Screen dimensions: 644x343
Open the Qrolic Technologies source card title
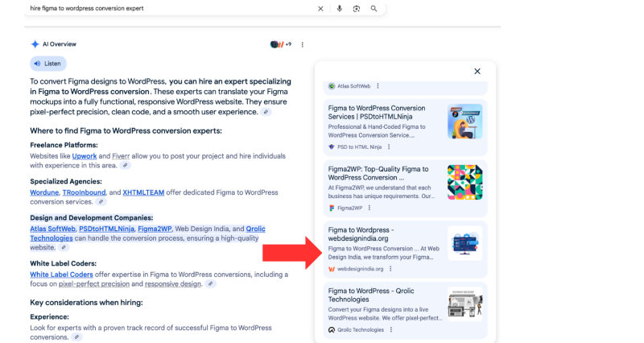(x=371, y=295)
